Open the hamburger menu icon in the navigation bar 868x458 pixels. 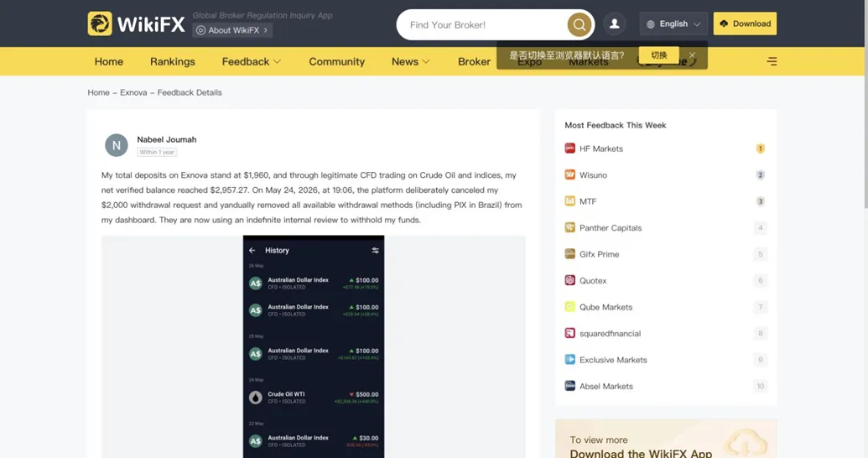772,61
